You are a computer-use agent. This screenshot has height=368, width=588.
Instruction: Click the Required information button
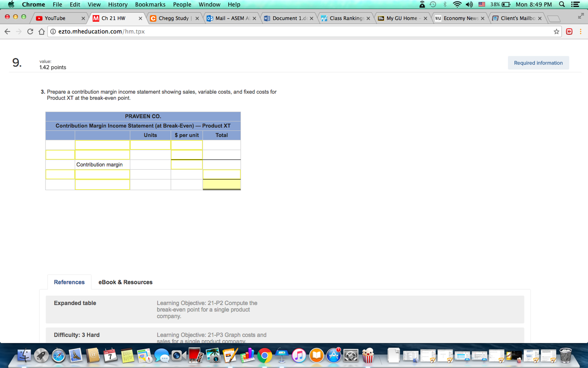(x=538, y=63)
